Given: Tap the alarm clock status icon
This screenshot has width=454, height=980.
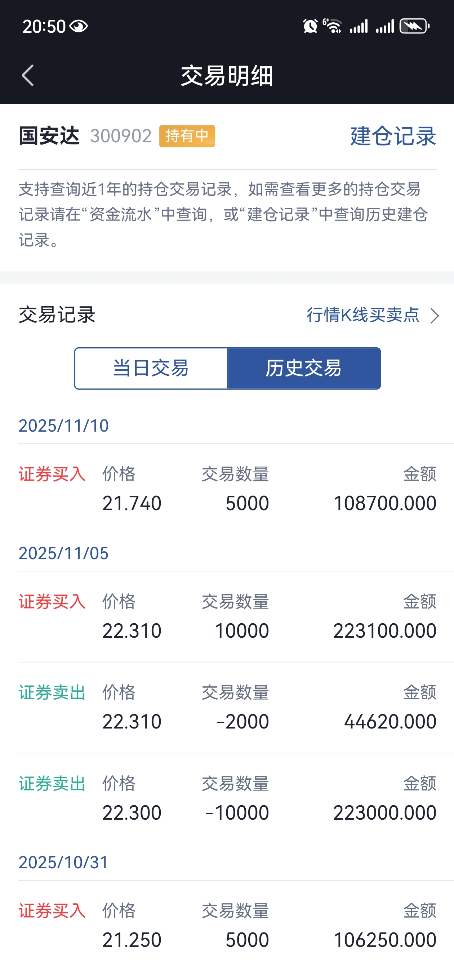Looking at the screenshot, I should coord(310,26).
